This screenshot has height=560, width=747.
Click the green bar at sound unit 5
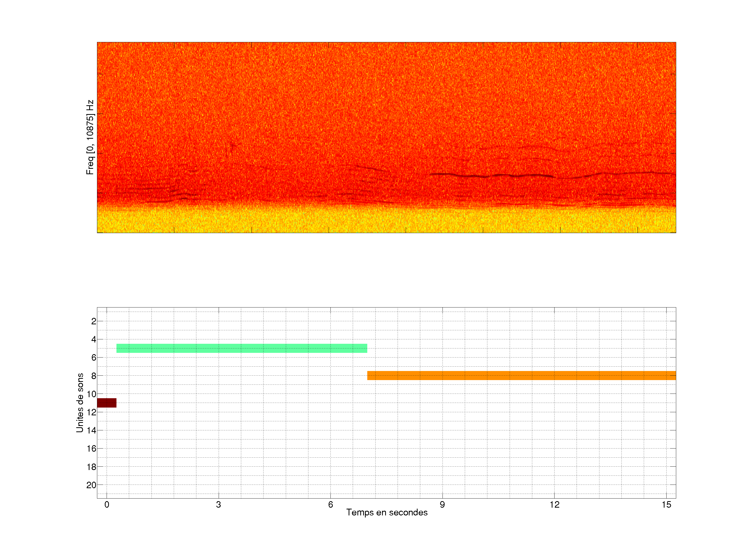click(x=241, y=348)
